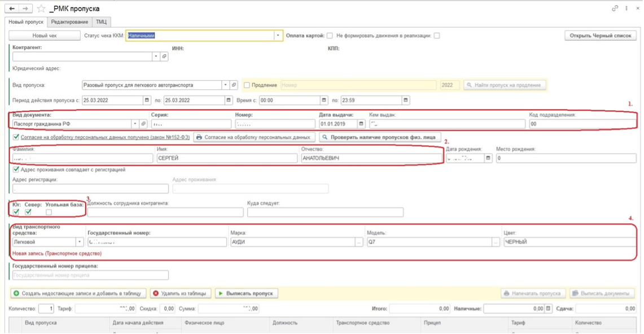The width and height of the screenshot is (644, 334).
Task: Switch to the Редактирование tab
Action: pos(69,22)
